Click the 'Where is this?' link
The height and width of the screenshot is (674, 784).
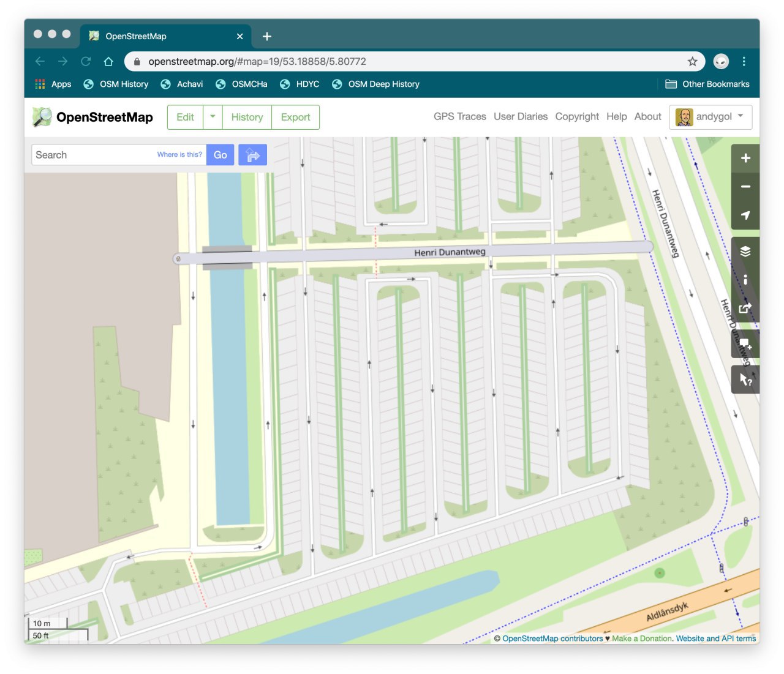(x=179, y=154)
